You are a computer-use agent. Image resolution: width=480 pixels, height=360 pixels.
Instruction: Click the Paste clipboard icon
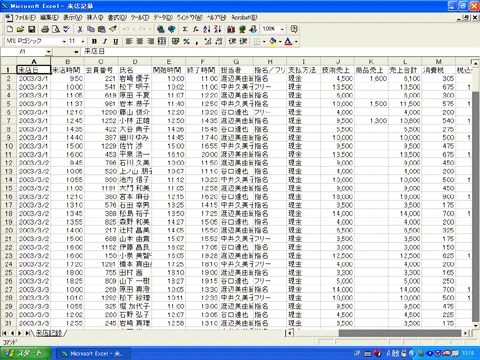tap(102, 29)
